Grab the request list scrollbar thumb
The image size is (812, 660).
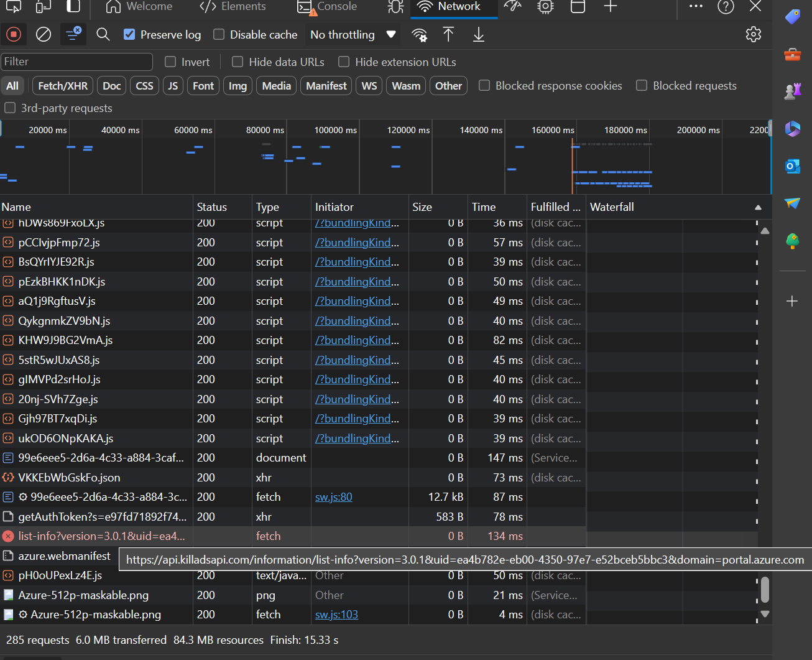click(x=765, y=590)
